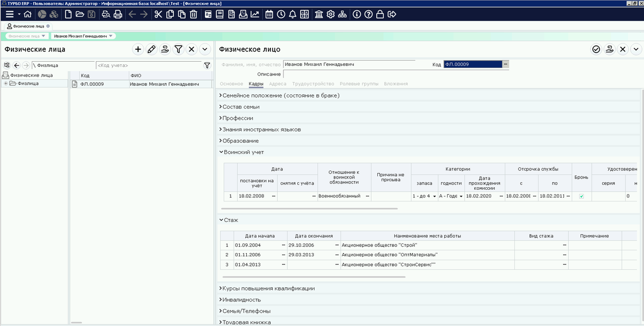
Task: Open notifications bell icon
Action: pyautogui.click(x=293, y=14)
